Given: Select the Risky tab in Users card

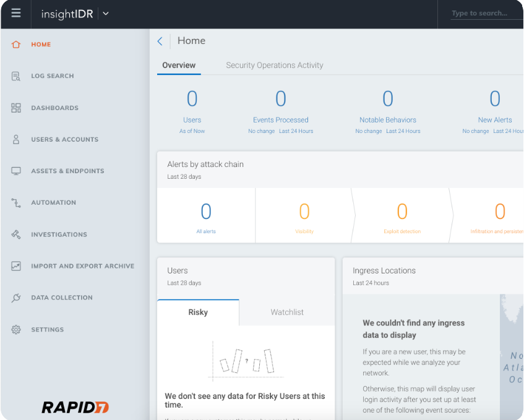Looking at the screenshot, I should 198,312.
